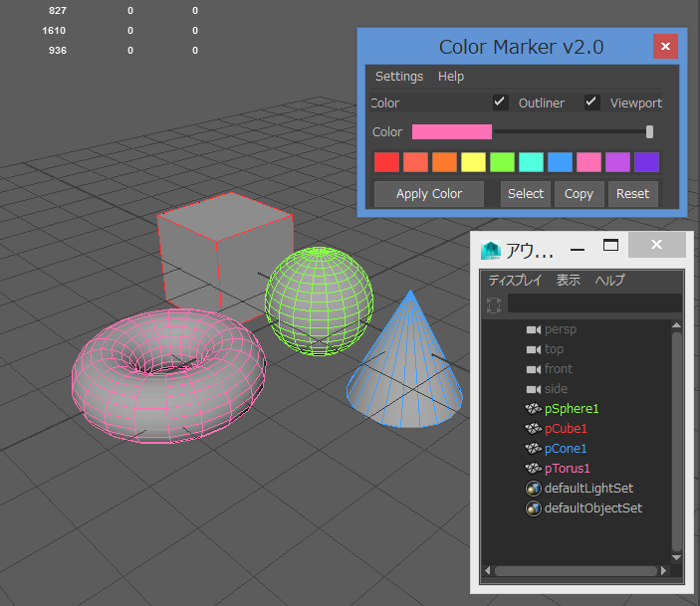Toggle the Outliner checkbox in Color Marker
Screen dimensions: 700x606
click(501, 102)
